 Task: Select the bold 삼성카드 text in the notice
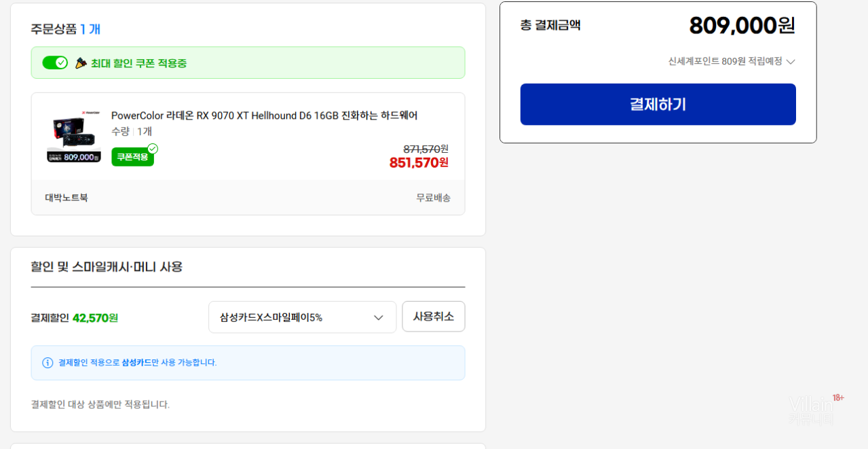coord(136,363)
